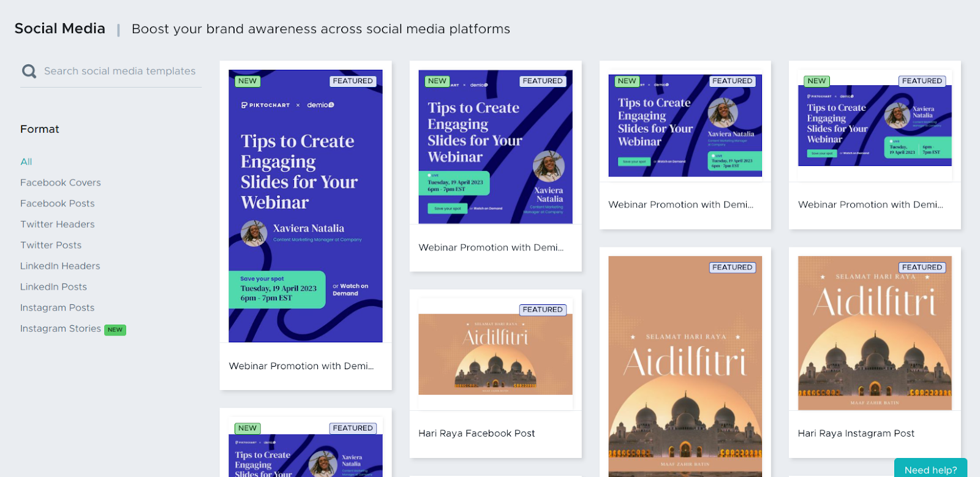The image size is (980, 477).
Task: Choose the LinkedIn Posts format
Action: click(54, 287)
